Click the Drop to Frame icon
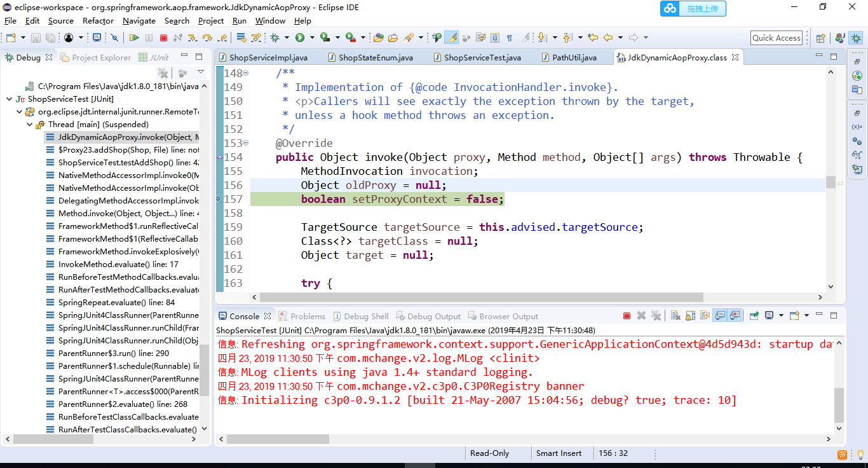The image size is (868, 468). click(241, 38)
